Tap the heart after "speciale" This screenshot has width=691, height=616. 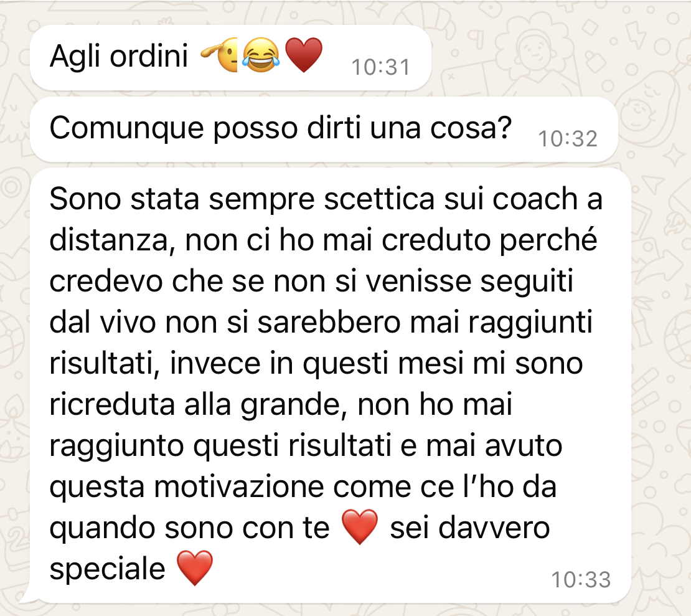[x=195, y=568]
